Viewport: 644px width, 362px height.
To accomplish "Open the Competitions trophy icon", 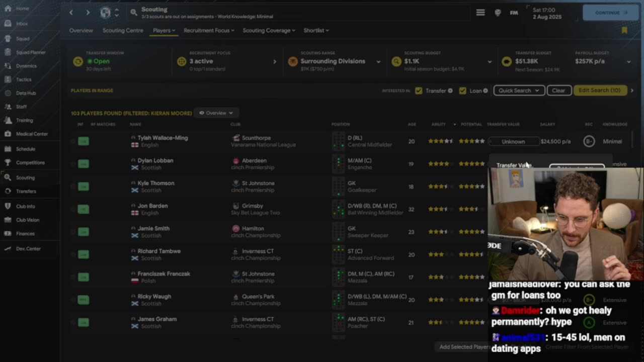I will [8, 162].
